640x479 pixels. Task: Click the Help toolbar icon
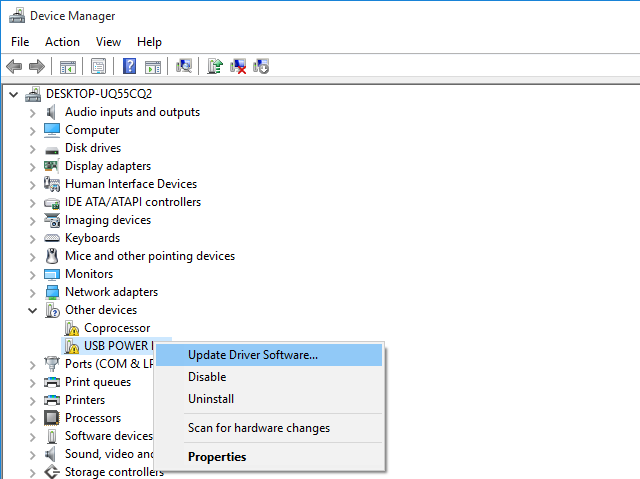click(x=129, y=67)
